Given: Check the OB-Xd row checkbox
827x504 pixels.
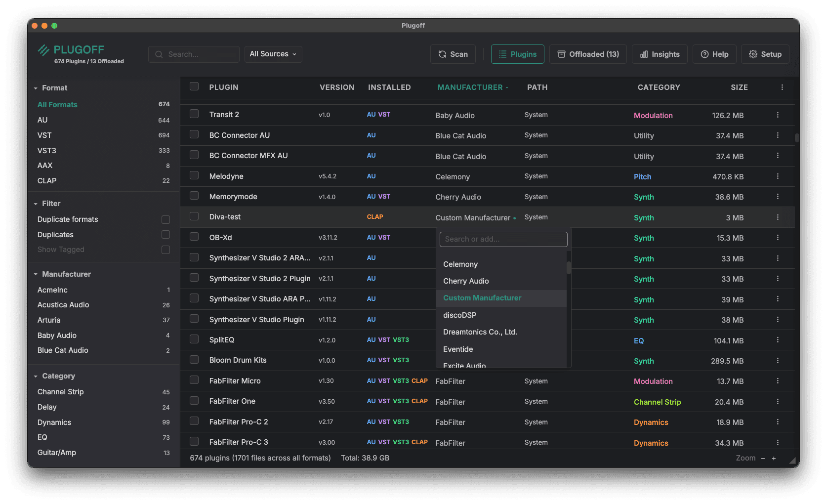Looking at the screenshot, I should [194, 237].
